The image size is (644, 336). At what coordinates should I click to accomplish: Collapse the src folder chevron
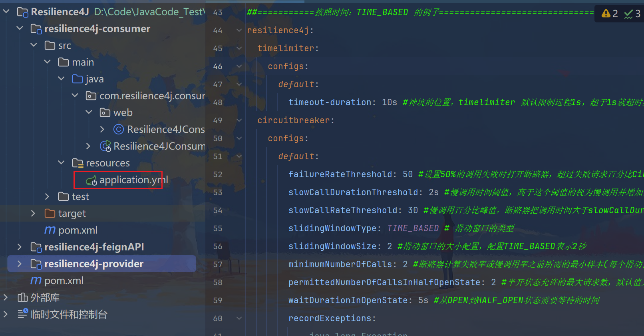coord(34,45)
